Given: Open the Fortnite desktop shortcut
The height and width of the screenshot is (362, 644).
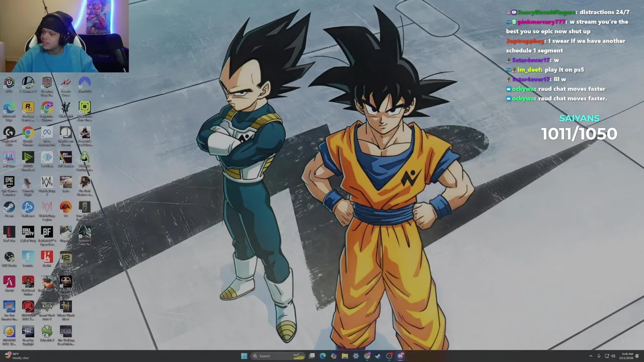Looking at the screenshot, I should 28,259.
